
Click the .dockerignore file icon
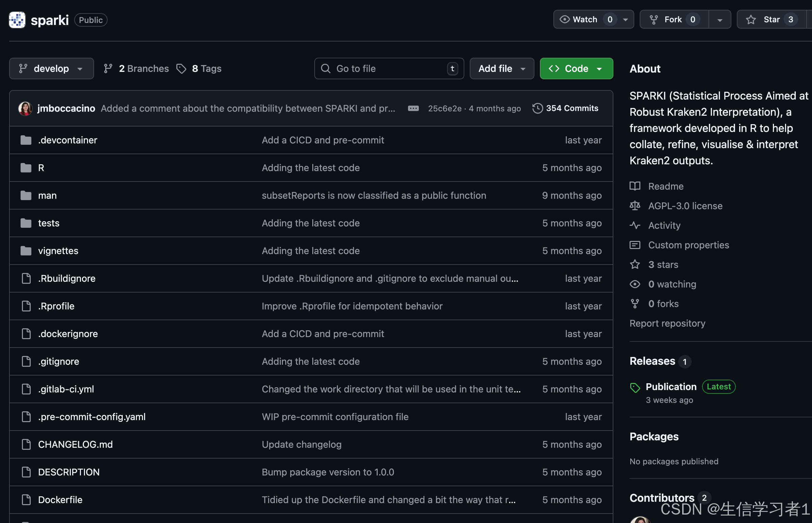[26, 334]
